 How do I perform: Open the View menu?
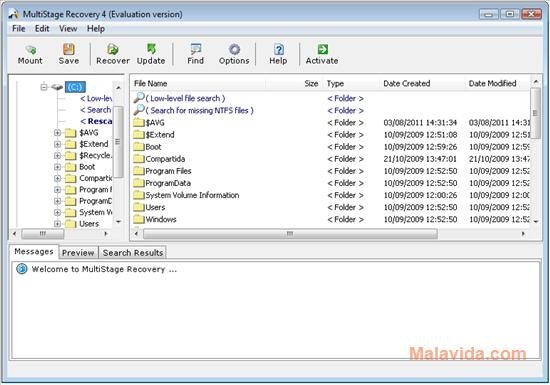68,29
